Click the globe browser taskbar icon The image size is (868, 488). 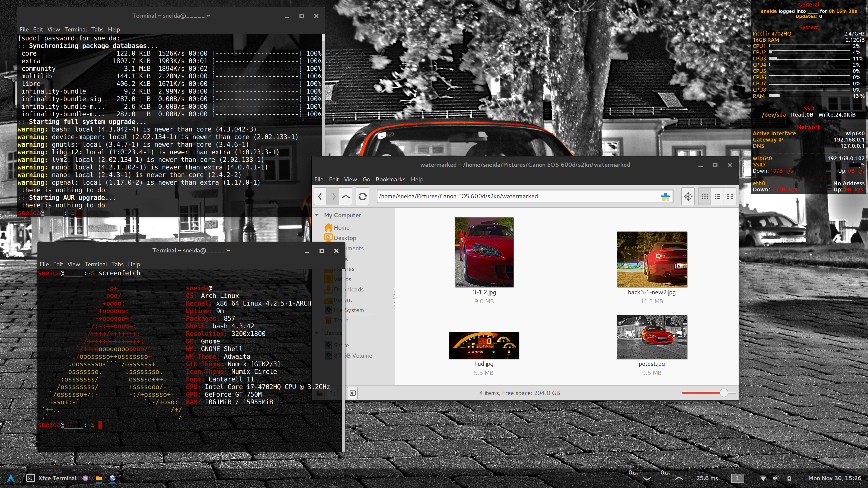(113, 478)
